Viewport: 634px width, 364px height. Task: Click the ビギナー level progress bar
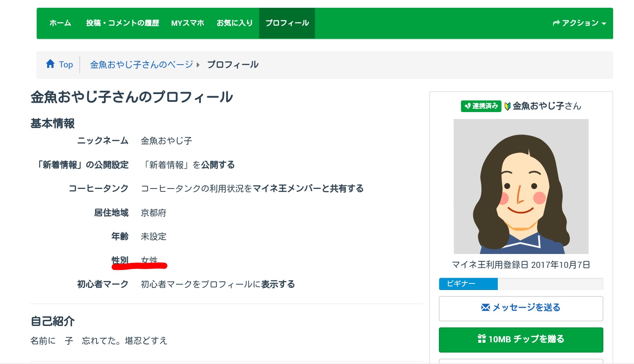(x=521, y=284)
